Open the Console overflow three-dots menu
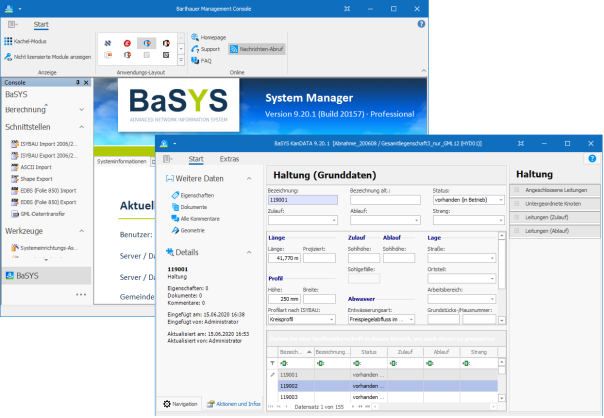Screen dimensions: 604x418 pos(81,295)
